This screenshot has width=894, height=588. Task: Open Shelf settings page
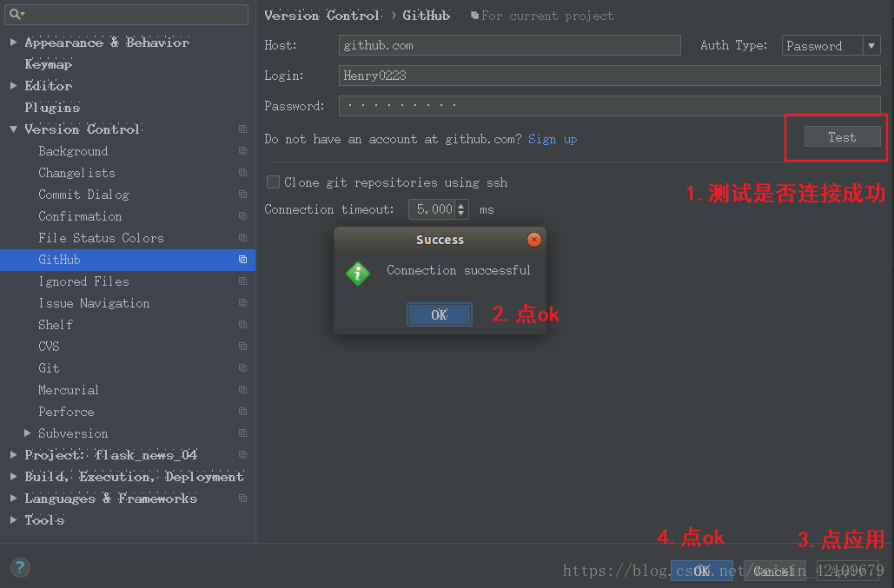pos(56,324)
